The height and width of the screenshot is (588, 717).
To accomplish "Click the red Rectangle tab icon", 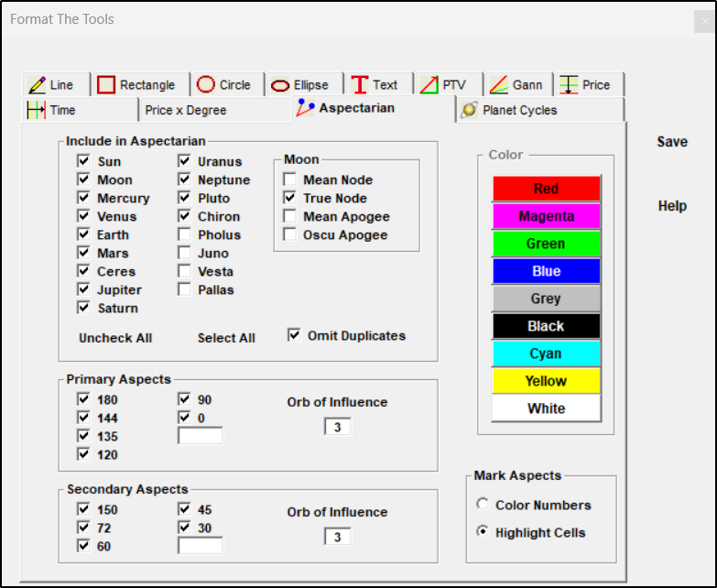I will coord(106,85).
